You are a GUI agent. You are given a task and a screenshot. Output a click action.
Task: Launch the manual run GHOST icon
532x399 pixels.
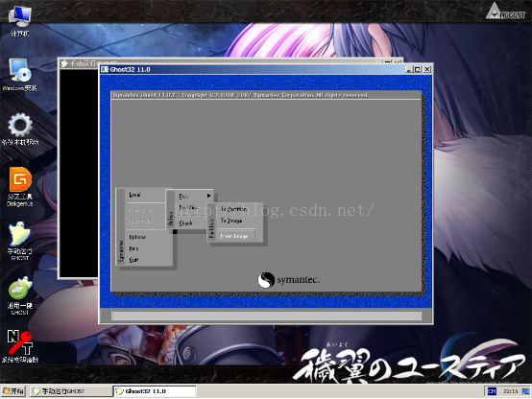19,241
